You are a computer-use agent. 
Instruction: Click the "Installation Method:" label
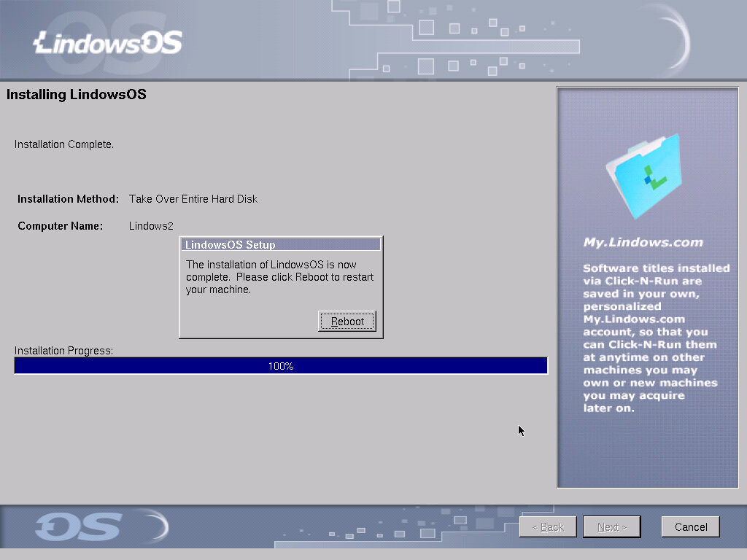click(68, 199)
